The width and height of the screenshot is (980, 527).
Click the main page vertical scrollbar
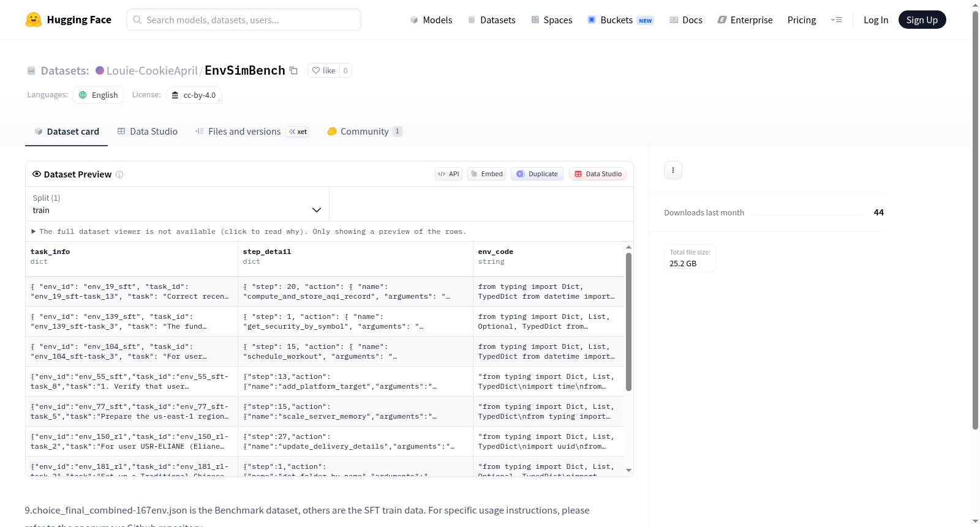(975, 220)
